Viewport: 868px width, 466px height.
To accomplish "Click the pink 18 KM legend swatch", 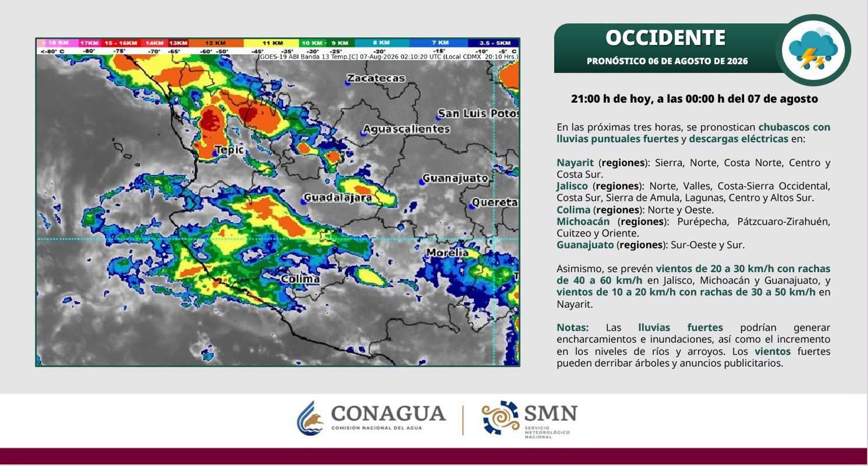I will pos(58,43).
